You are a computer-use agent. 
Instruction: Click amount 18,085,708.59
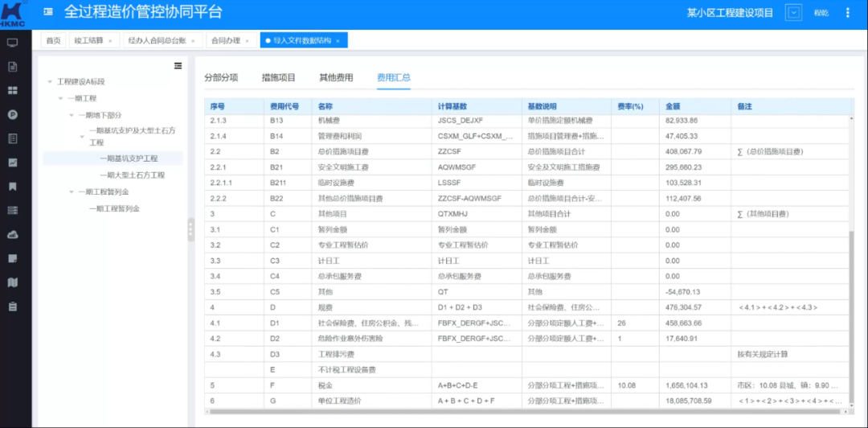(x=688, y=401)
